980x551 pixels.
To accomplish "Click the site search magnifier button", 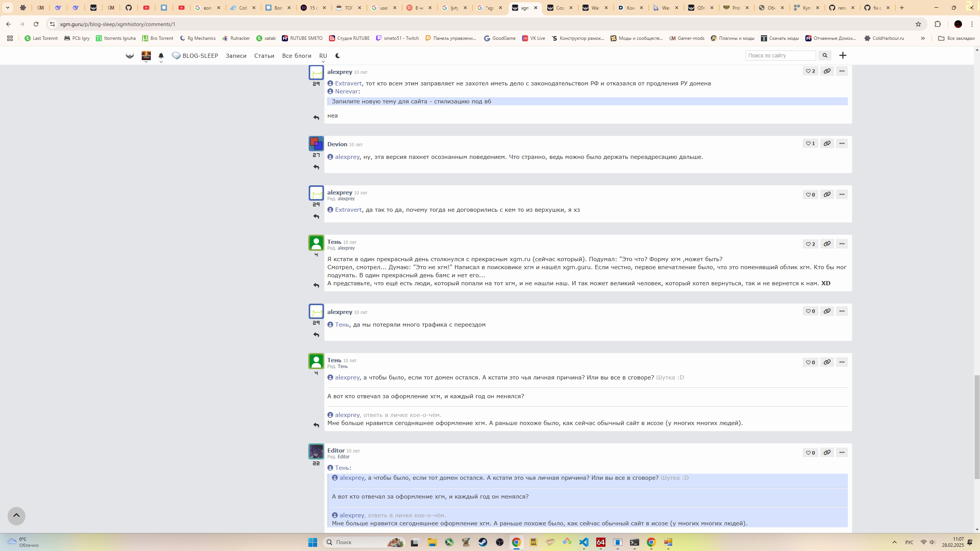I will pyautogui.click(x=825, y=56).
